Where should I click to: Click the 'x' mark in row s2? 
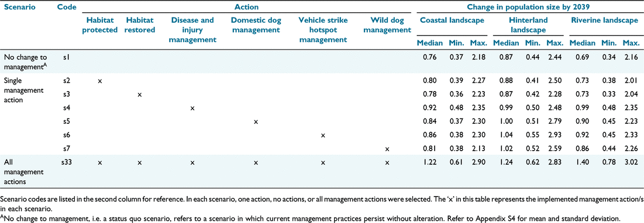100,82
